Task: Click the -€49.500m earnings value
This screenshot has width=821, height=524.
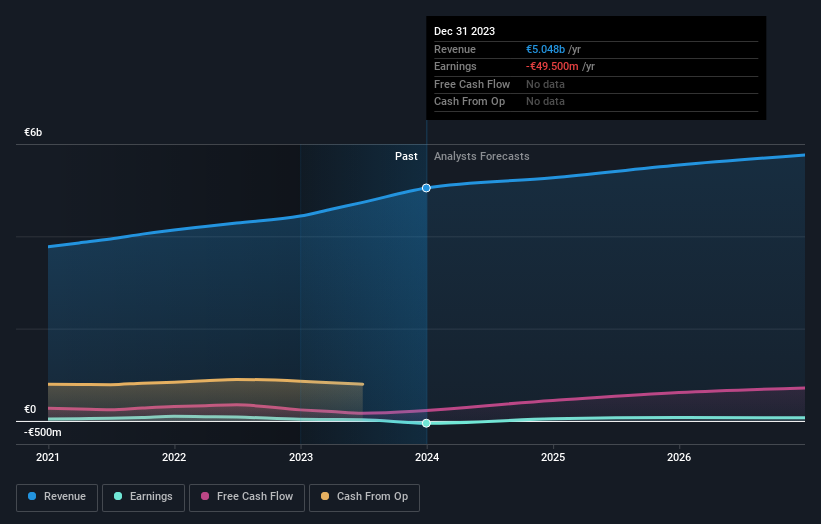Action: pos(552,66)
